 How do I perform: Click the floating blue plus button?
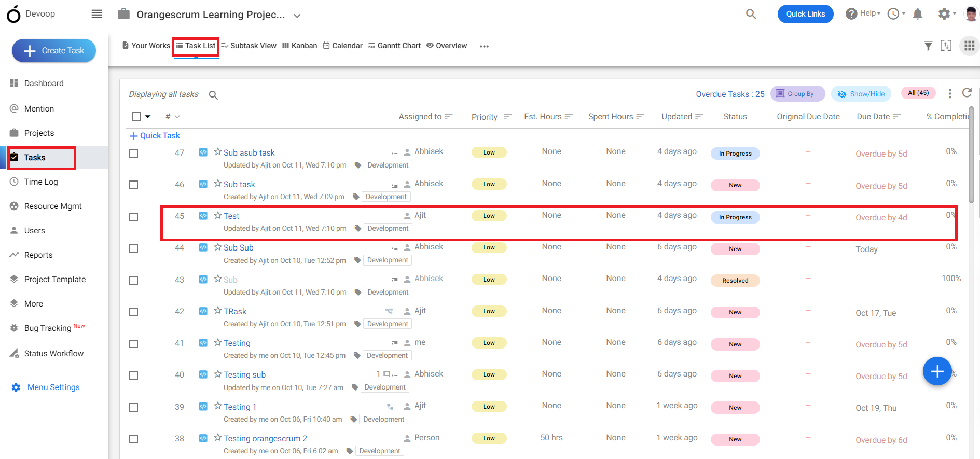point(937,371)
